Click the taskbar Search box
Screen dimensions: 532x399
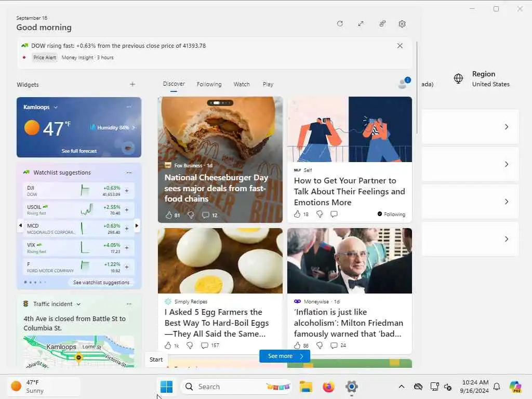[236, 387]
